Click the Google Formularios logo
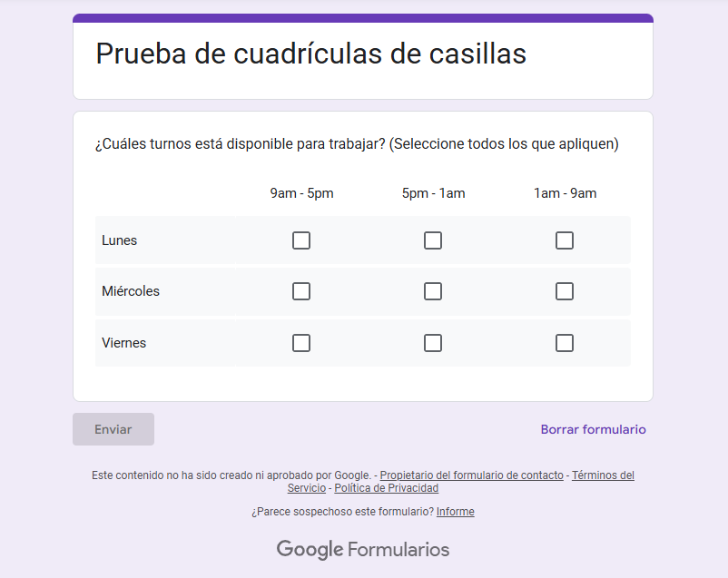 pos(363,549)
